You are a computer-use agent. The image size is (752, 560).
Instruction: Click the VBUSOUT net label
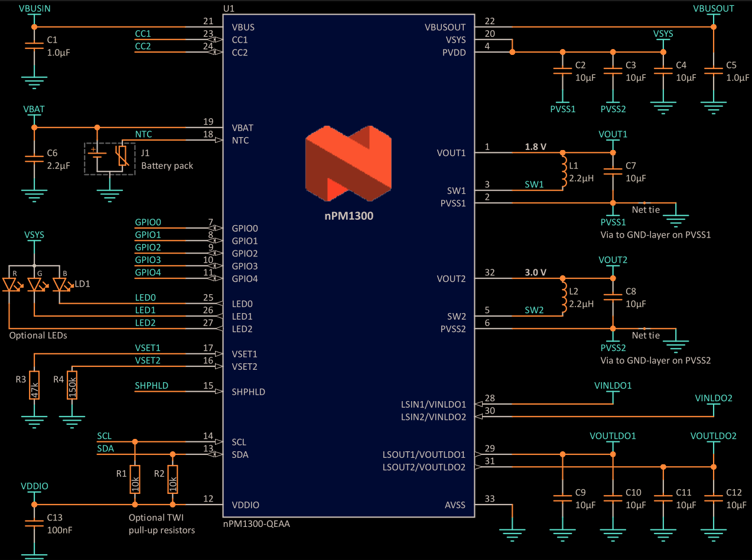[714, 9]
